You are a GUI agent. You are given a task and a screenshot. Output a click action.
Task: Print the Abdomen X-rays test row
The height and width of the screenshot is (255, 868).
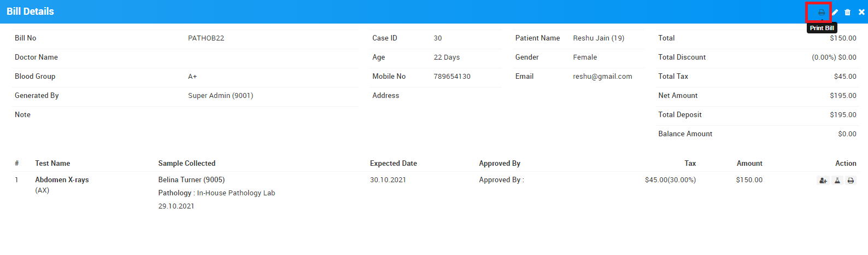pyautogui.click(x=851, y=181)
